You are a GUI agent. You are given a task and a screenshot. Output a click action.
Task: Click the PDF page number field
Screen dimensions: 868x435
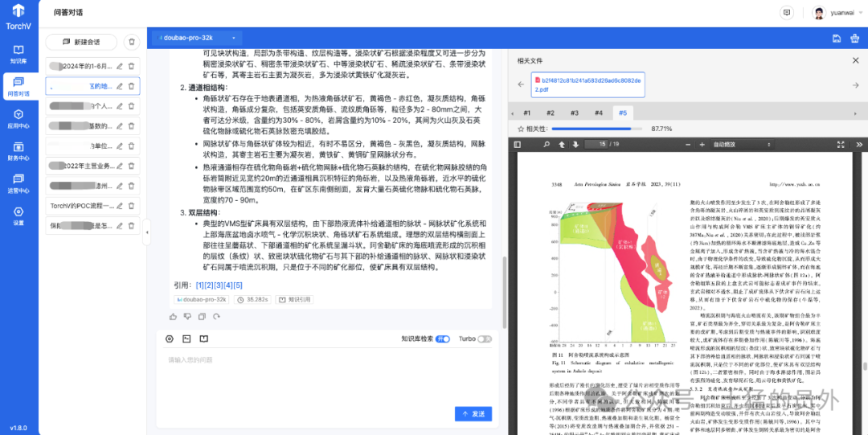pyautogui.click(x=595, y=145)
